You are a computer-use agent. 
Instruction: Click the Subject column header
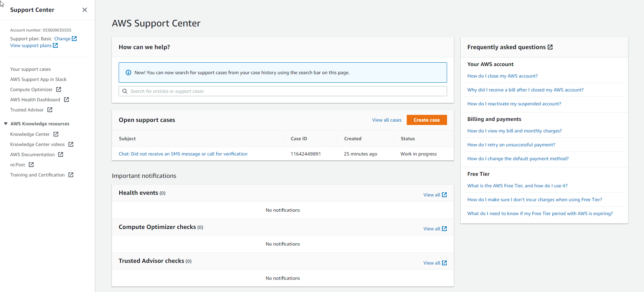127,139
